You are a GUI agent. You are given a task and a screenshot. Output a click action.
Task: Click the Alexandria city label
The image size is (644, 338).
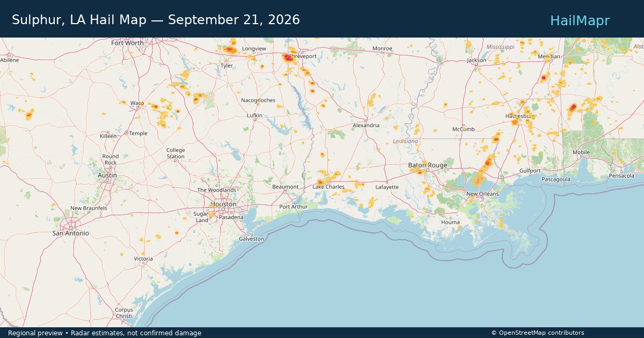(366, 126)
